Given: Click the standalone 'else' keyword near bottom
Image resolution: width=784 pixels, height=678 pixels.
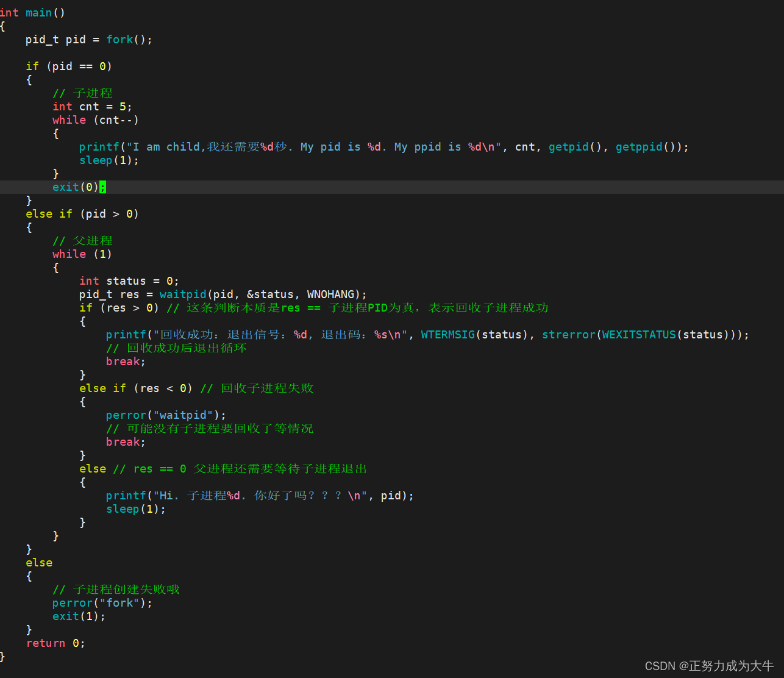Looking at the screenshot, I should tap(39, 563).
